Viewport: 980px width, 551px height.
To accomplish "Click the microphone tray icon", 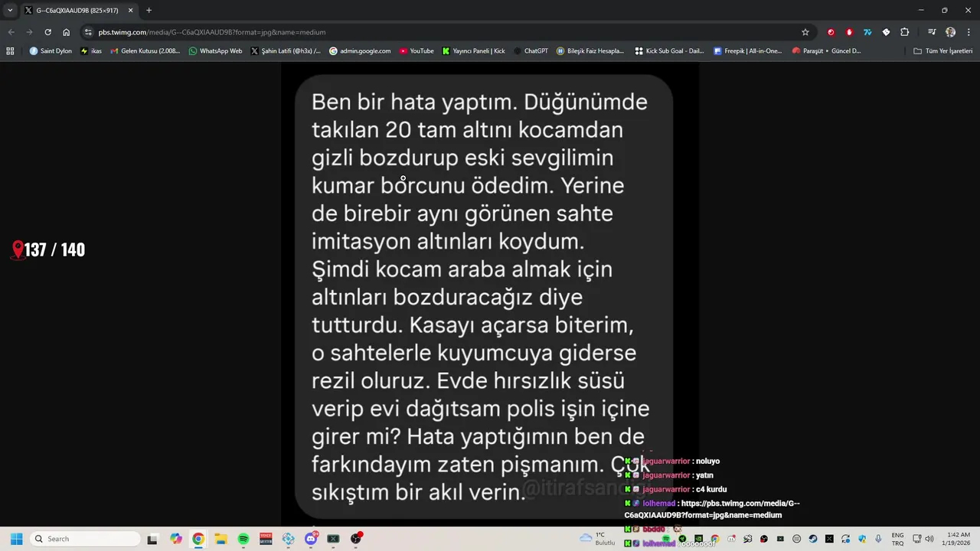I will point(878,539).
